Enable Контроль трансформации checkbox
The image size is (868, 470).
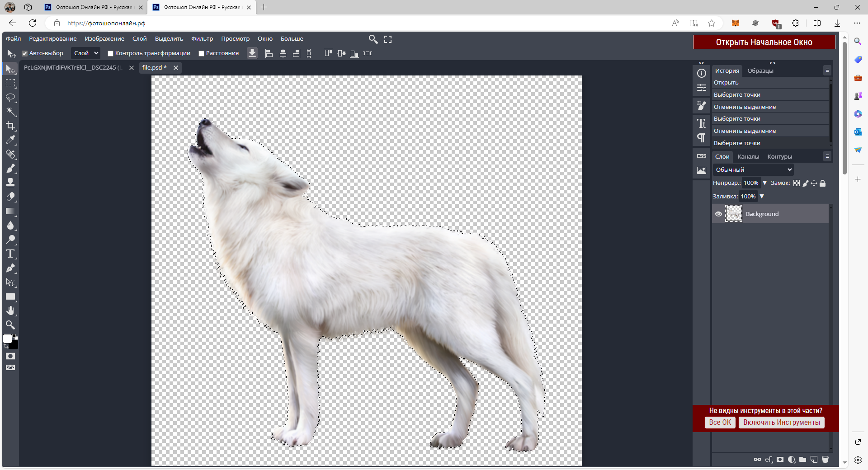[x=110, y=53]
